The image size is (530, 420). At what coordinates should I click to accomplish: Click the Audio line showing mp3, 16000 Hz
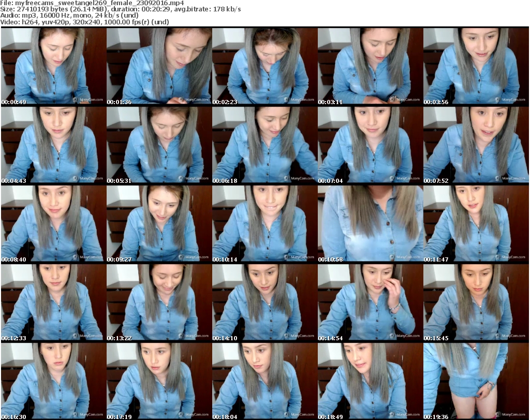[x=69, y=16]
